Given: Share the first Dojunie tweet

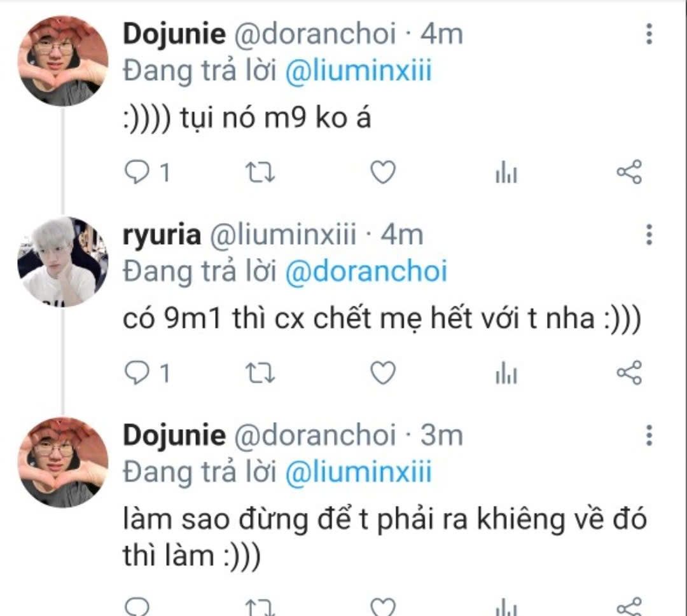Looking at the screenshot, I should [x=629, y=172].
